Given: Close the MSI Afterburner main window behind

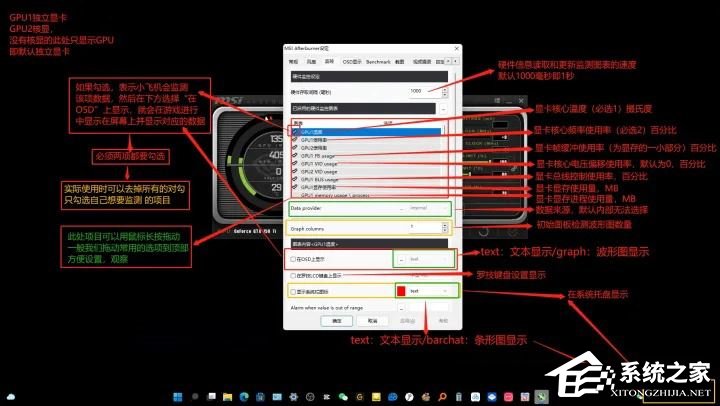Looking at the screenshot, I should [521, 100].
